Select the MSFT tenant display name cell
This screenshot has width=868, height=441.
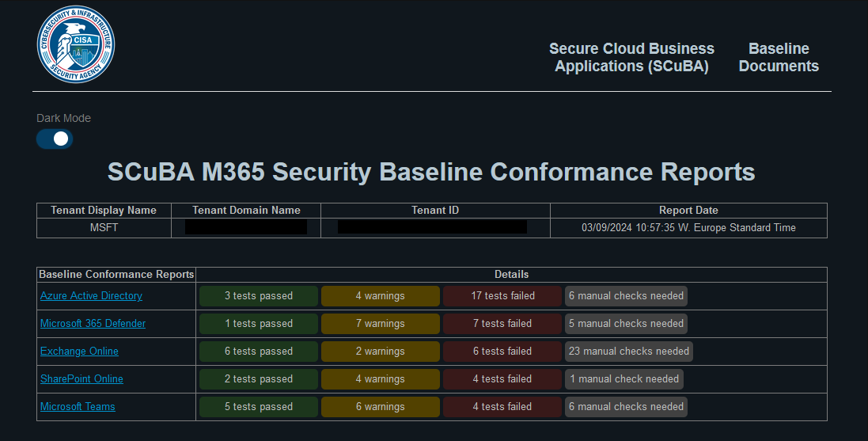coord(104,228)
